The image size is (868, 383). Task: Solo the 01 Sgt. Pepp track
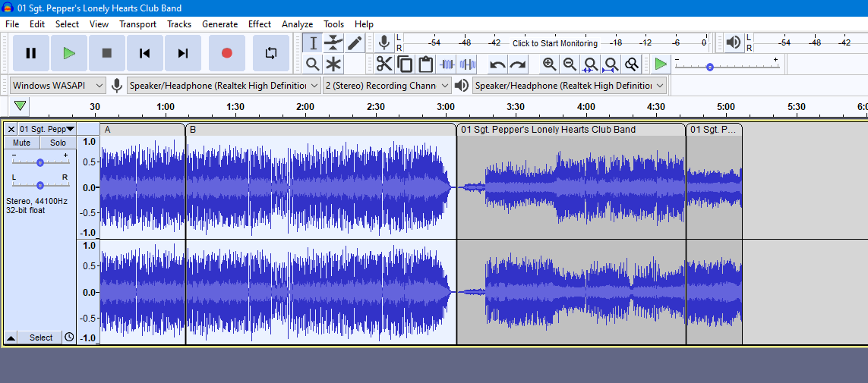[58, 143]
